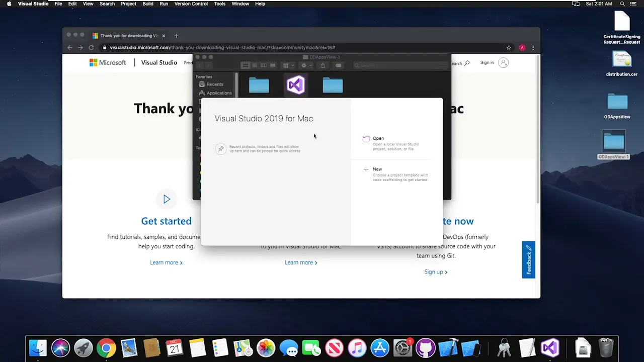Open the Tools menu

pos(220,4)
